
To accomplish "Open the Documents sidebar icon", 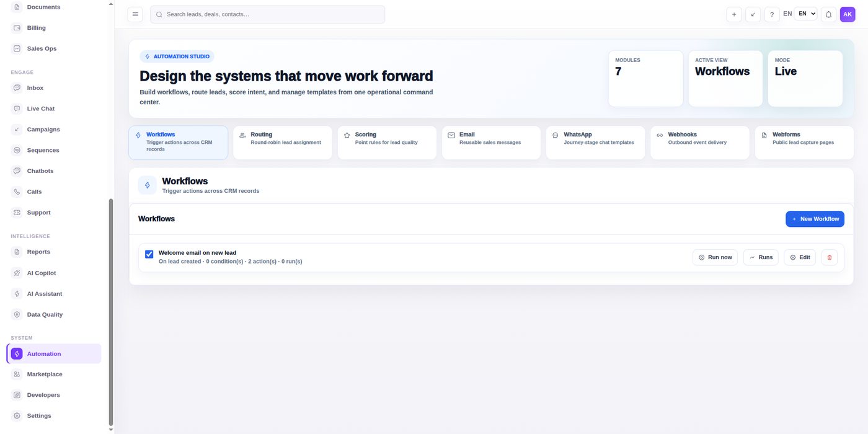I will pyautogui.click(x=17, y=7).
